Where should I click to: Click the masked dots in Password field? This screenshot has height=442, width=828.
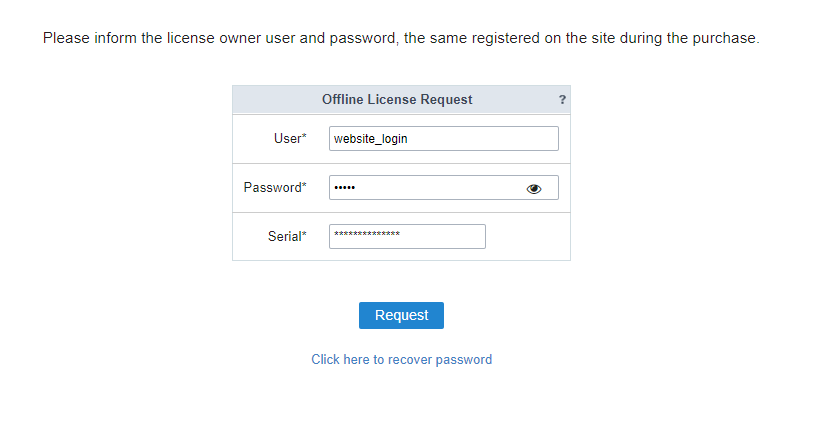coord(345,187)
